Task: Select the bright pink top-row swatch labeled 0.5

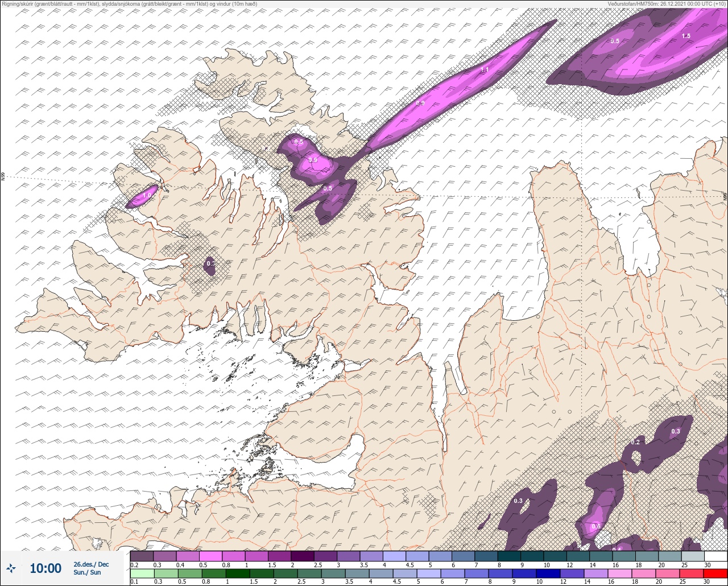Action: [x=210, y=556]
